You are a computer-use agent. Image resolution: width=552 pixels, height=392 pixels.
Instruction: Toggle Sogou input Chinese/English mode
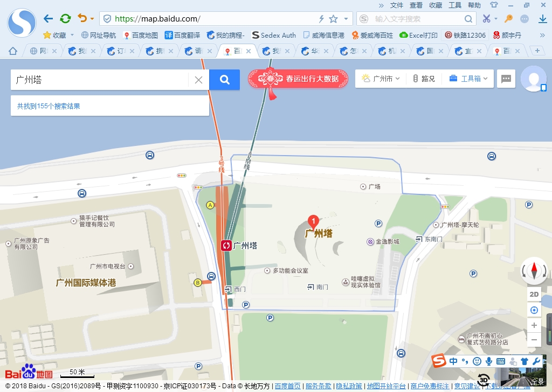point(453,361)
